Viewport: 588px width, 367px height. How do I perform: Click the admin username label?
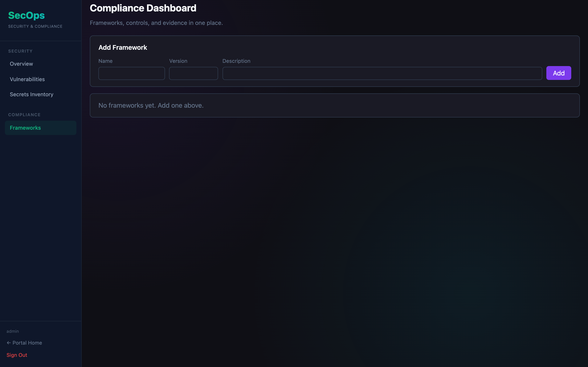coord(13,331)
